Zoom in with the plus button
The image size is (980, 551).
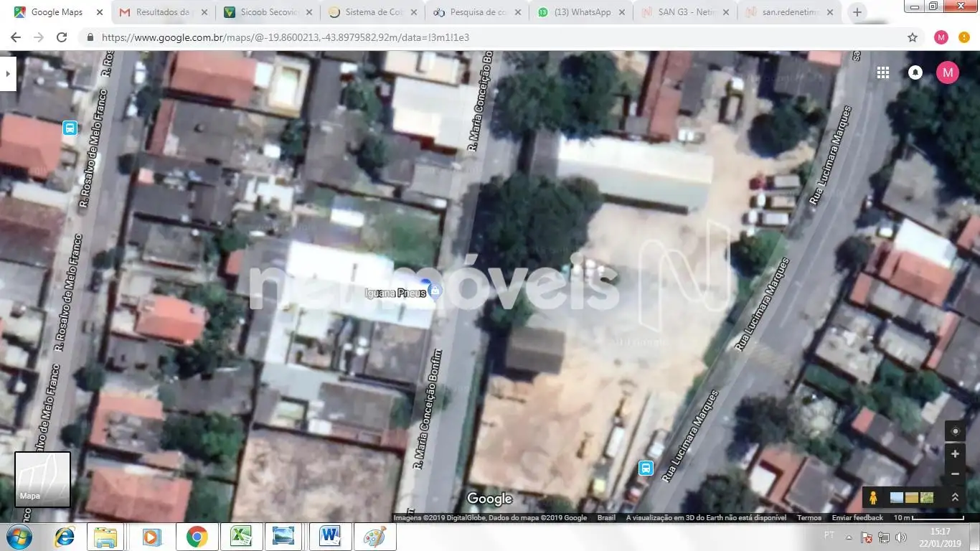pos(955,454)
